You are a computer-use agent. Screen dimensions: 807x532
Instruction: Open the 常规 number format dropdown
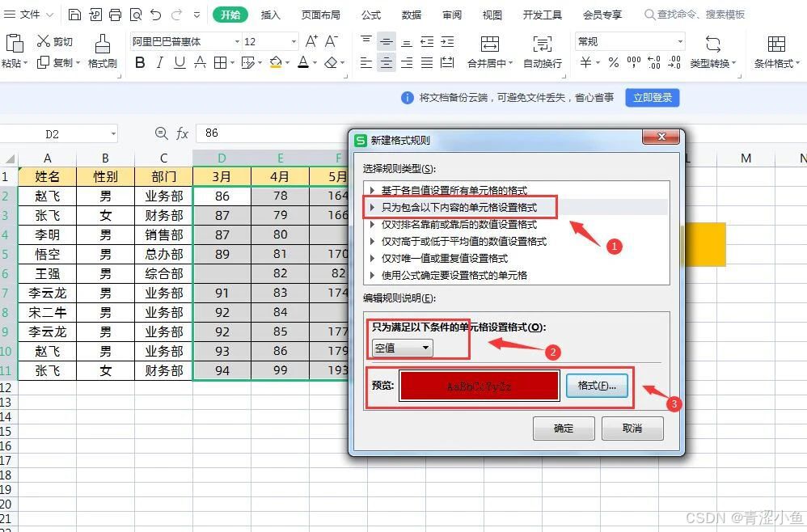[680, 42]
